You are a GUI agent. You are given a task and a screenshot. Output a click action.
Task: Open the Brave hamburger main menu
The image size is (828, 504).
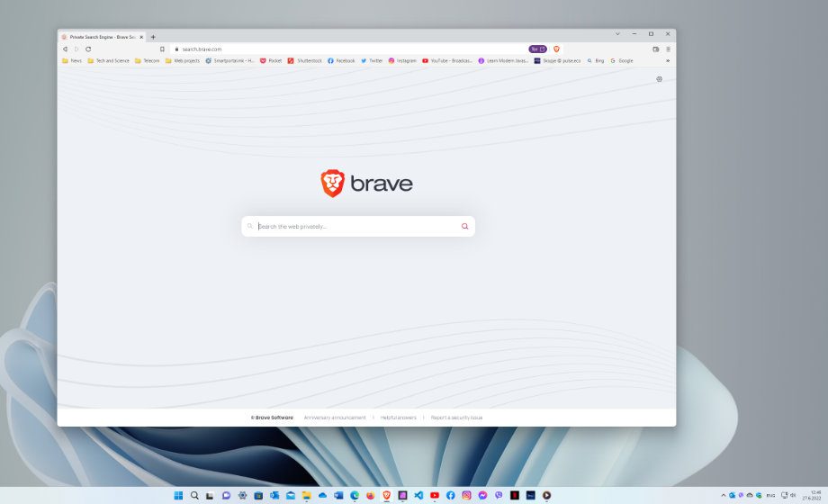pos(668,49)
